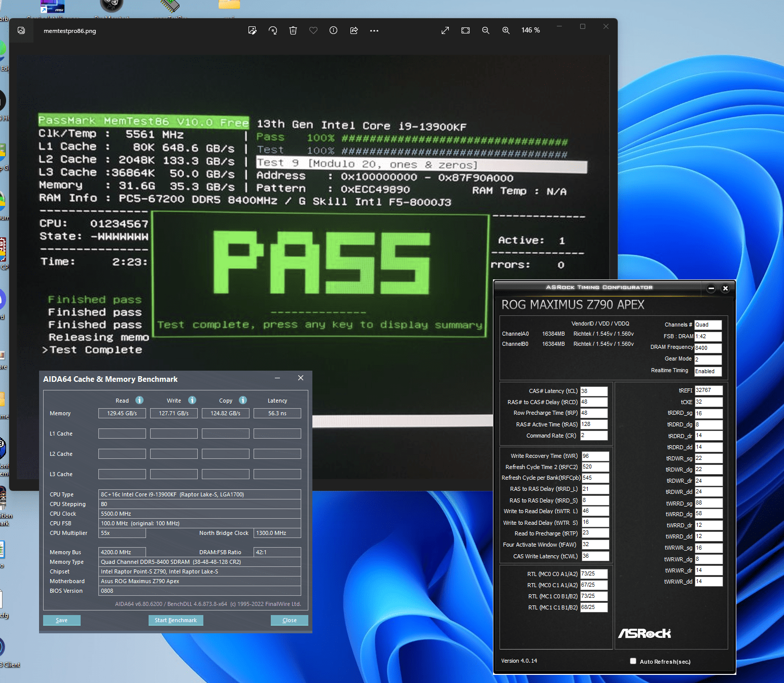This screenshot has height=683, width=784.
Task: Click the Share icon in Photos toolbar
Action: click(x=354, y=30)
